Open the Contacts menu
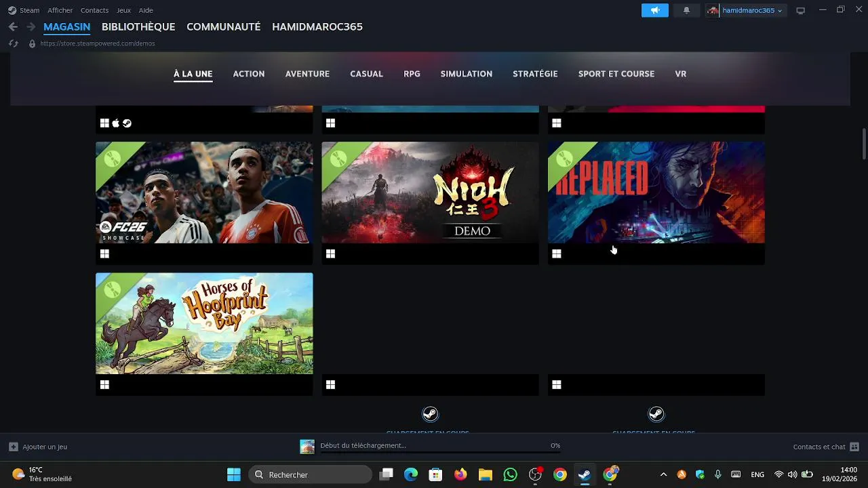Screen dimensions: 868x488 tap(94, 10)
